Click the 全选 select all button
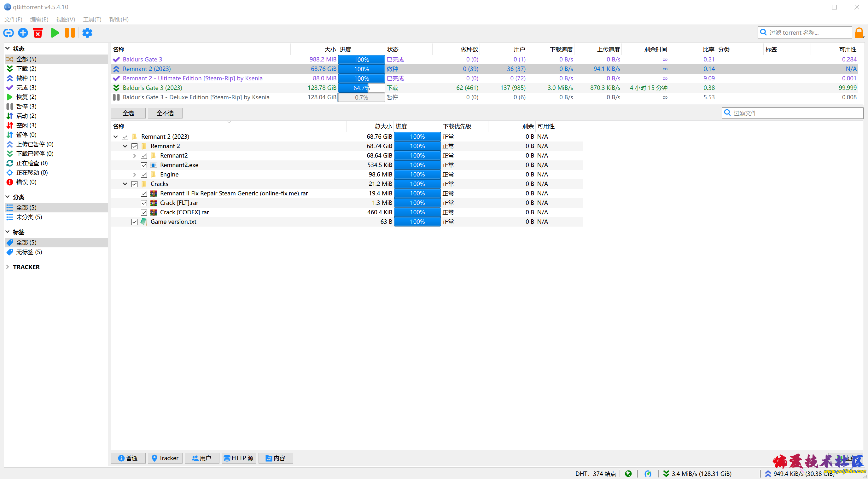The image size is (868, 479). 128,113
